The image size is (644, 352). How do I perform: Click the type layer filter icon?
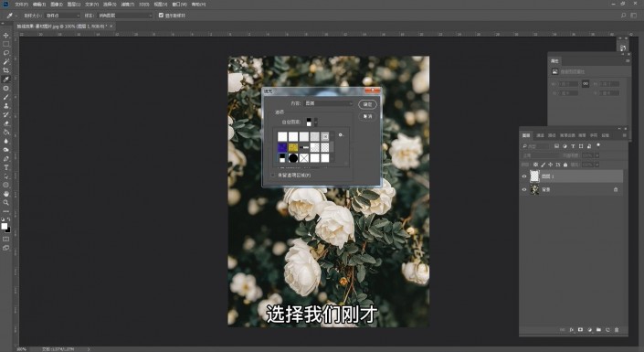click(573, 146)
